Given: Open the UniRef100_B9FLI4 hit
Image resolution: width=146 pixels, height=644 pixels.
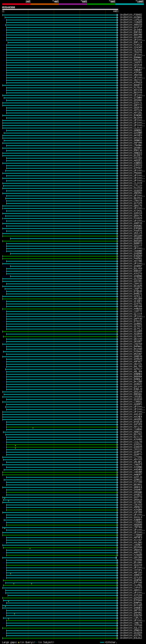Looking at the screenshot, I should click(x=131, y=42).
